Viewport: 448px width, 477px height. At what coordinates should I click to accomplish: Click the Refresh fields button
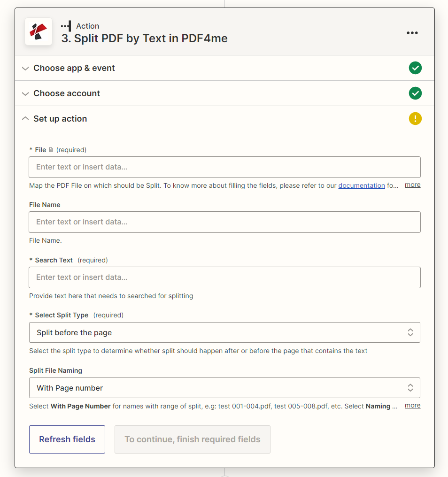click(x=67, y=439)
